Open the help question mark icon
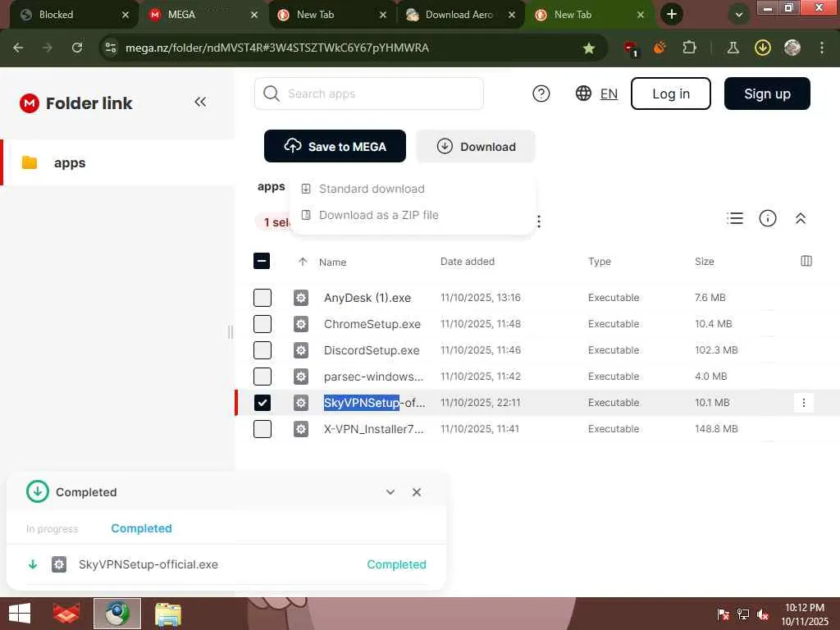This screenshot has width=840, height=630. [541, 94]
